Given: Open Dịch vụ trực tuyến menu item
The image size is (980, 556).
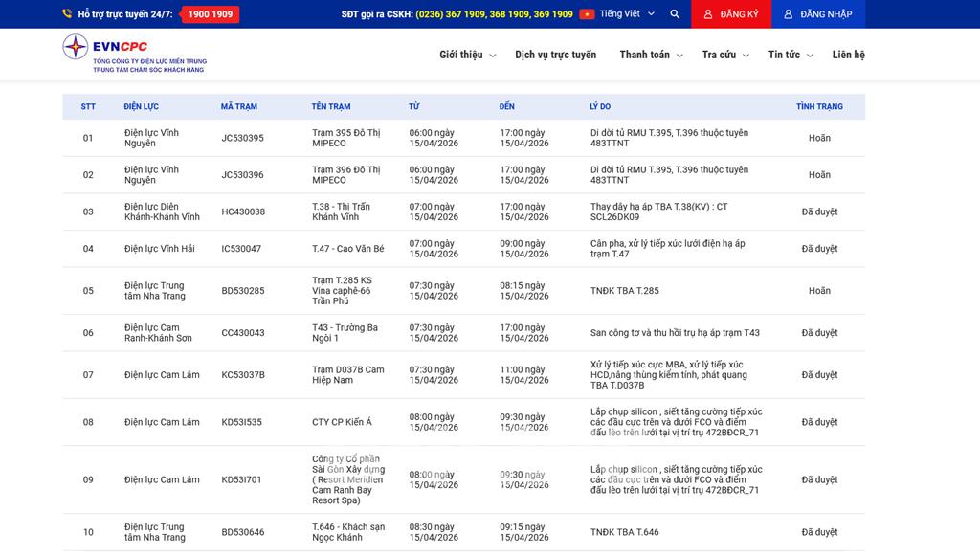Looking at the screenshot, I should point(555,56).
